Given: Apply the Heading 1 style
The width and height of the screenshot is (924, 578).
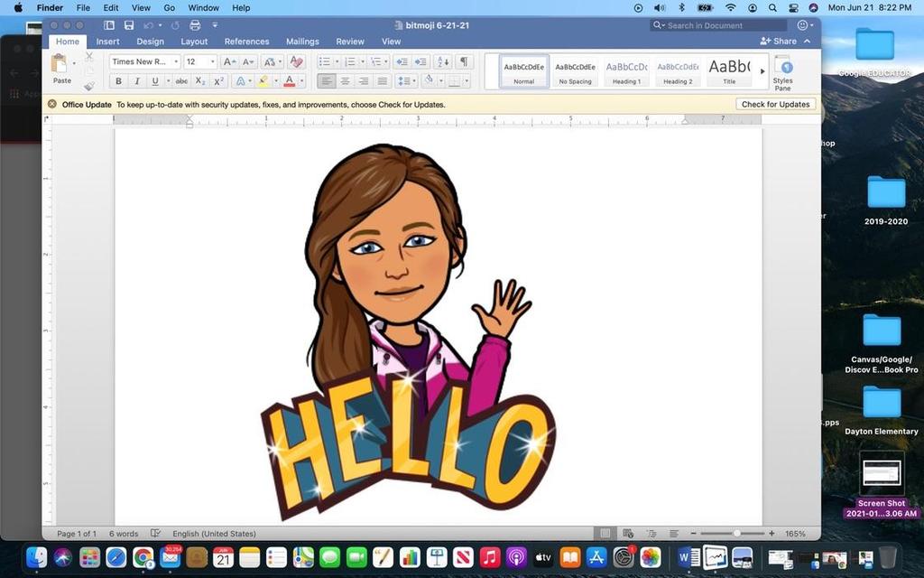Looking at the screenshot, I should [x=626, y=71].
